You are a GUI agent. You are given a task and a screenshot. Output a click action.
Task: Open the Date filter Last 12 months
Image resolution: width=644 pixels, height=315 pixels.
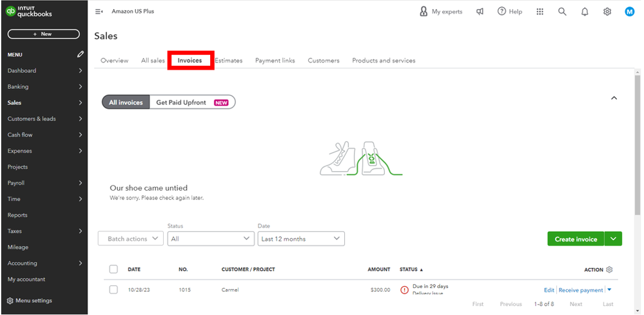point(301,239)
